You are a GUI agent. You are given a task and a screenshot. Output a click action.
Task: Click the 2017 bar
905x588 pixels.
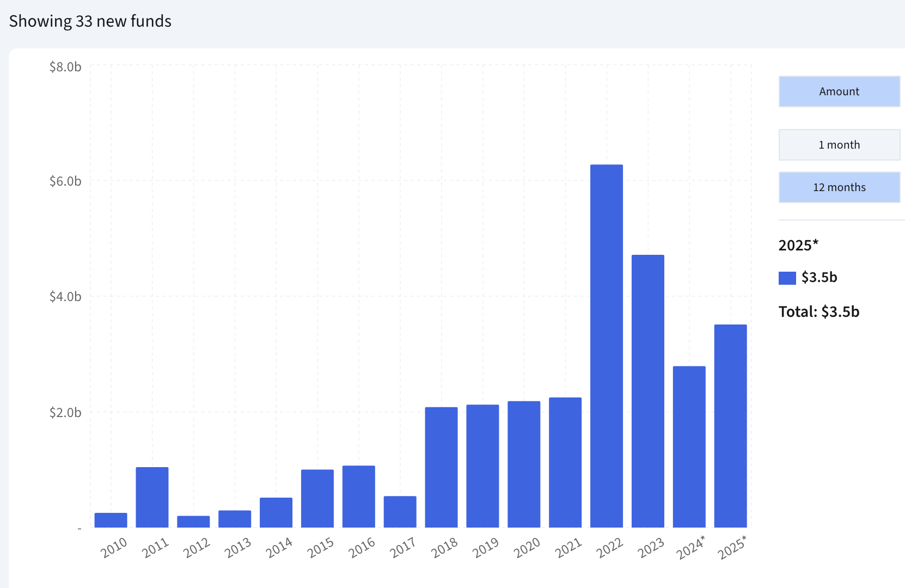[x=400, y=512]
